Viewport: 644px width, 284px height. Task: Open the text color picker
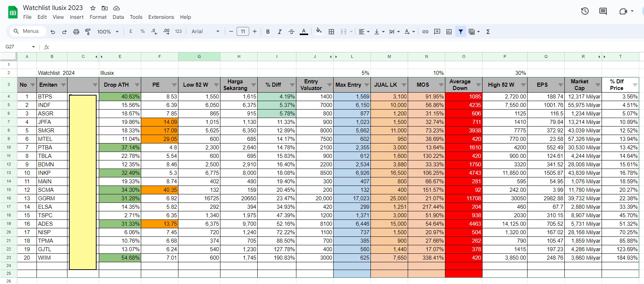pyautogui.click(x=304, y=32)
